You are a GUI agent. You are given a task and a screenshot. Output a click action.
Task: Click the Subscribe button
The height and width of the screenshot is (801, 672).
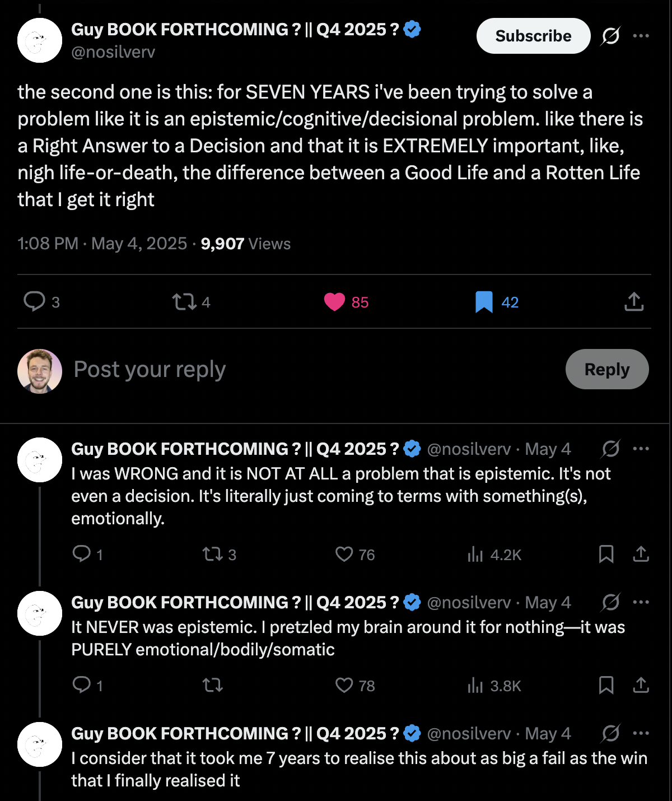(533, 36)
